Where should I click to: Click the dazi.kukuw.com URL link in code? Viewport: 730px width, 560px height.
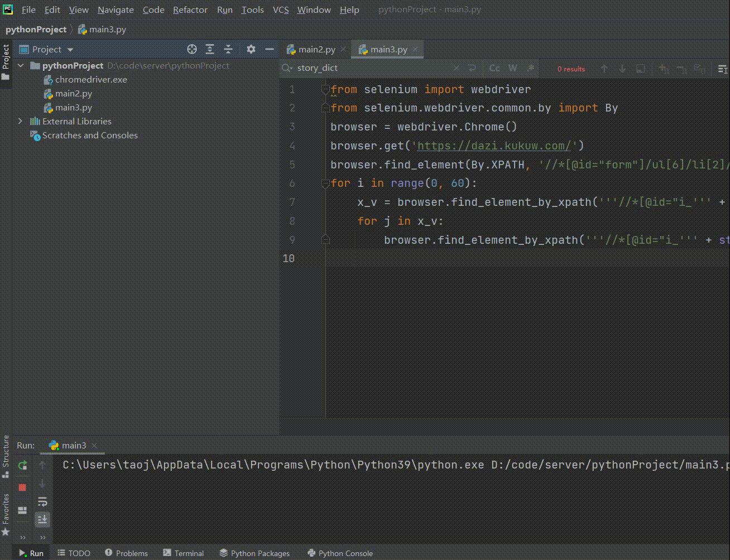[x=494, y=146]
